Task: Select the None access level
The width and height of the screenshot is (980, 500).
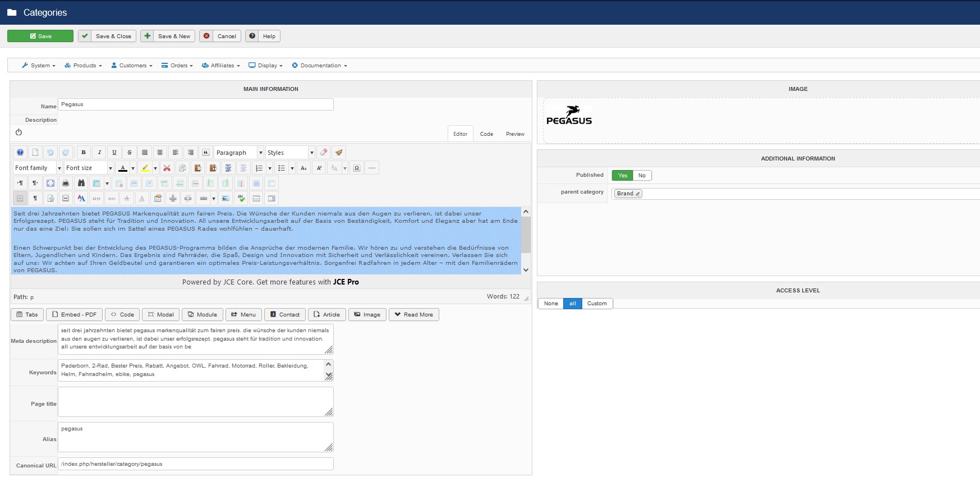Action: 551,304
